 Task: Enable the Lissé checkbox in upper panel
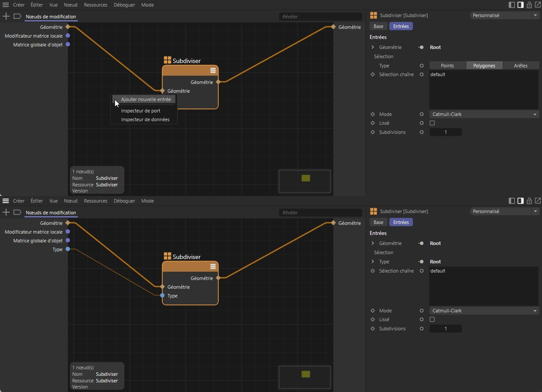pyautogui.click(x=432, y=123)
